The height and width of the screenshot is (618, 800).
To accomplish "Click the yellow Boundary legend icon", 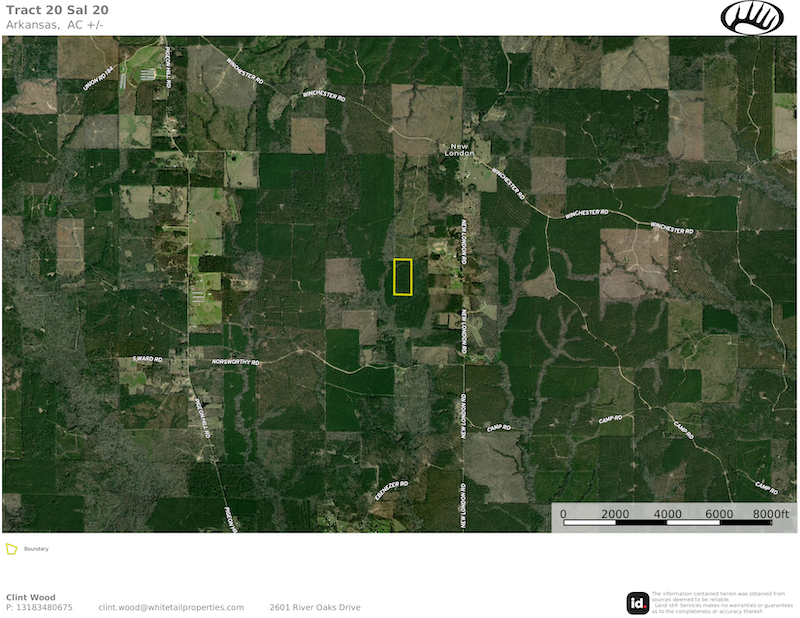I will (x=12, y=548).
